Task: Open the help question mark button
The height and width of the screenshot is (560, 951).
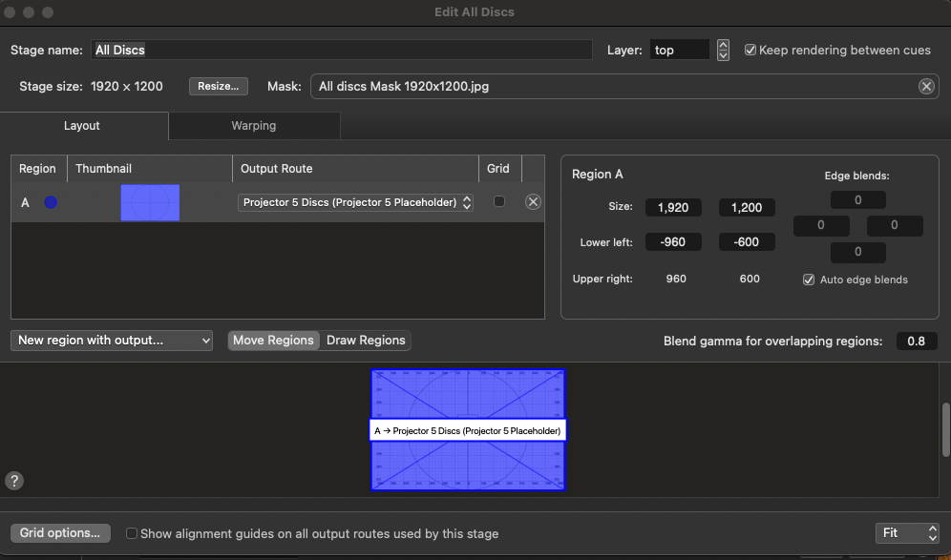Action: (14, 481)
